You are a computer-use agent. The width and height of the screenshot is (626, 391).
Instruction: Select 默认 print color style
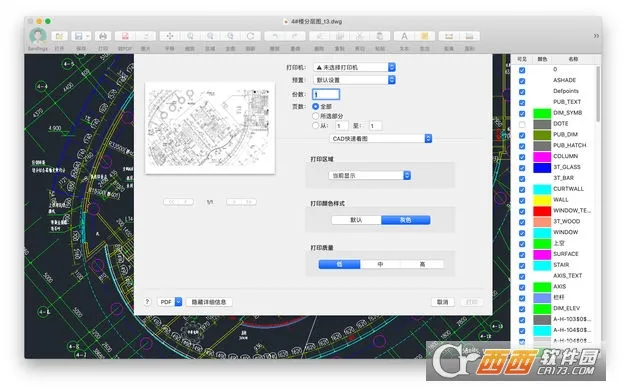coord(356,220)
